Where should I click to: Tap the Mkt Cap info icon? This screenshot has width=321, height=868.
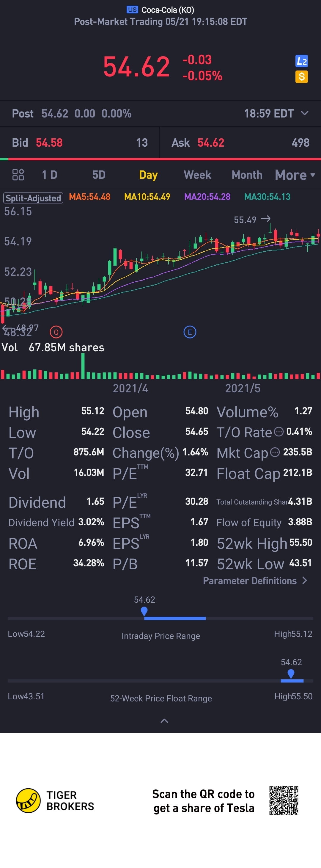[x=275, y=452]
